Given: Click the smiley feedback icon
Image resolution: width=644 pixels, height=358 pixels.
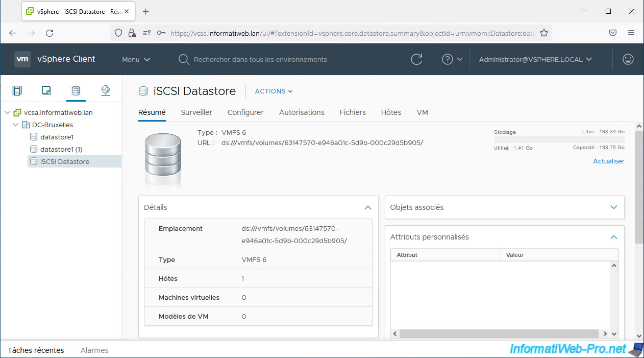Looking at the screenshot, I should pos(628,59).
